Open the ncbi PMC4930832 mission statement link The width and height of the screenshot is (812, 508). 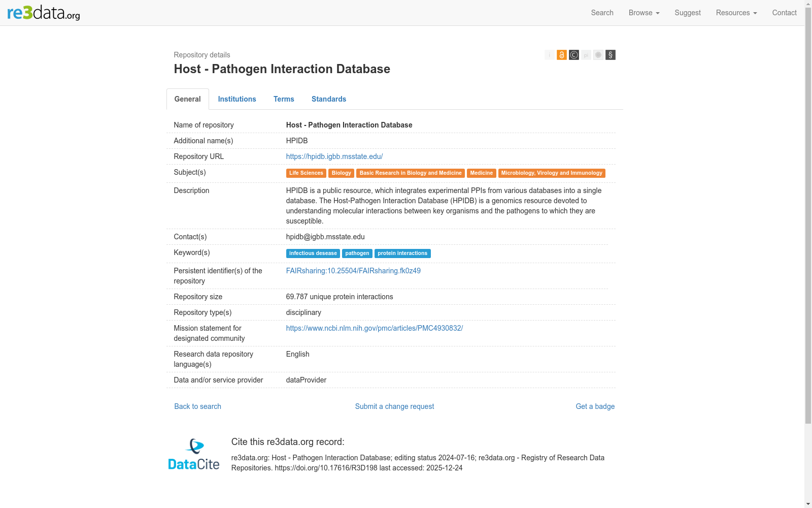(375, 328)
